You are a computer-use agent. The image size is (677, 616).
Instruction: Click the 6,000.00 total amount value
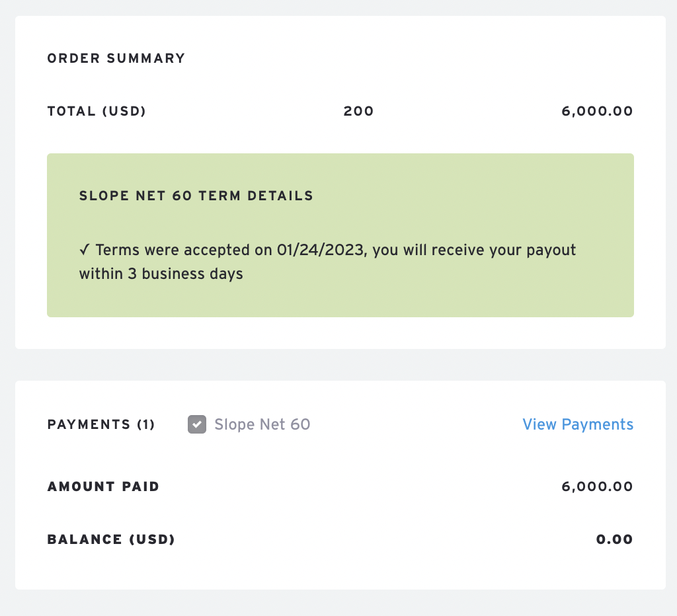click(596, 111)
